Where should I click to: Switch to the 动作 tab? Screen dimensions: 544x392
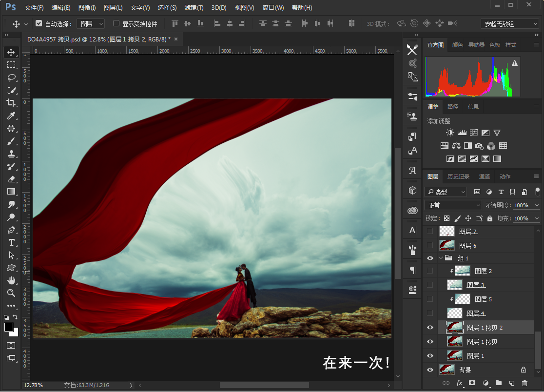[x=505, y=176]
